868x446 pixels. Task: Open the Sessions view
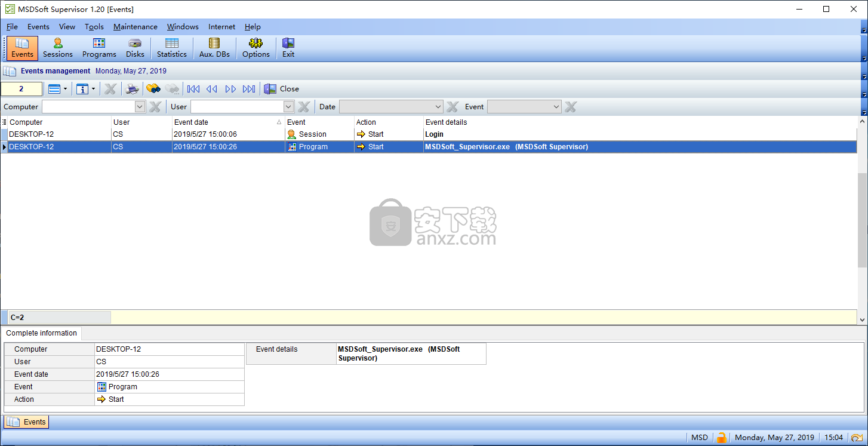pos(58,48)
